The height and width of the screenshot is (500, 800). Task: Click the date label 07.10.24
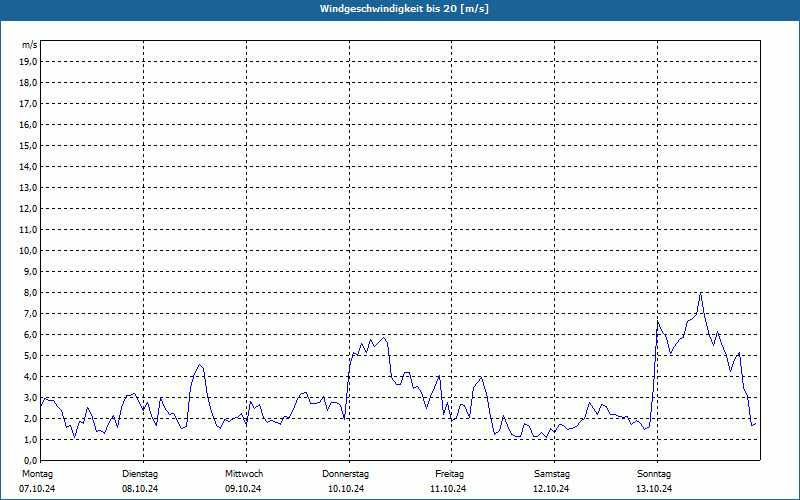[x=37, y=489]
